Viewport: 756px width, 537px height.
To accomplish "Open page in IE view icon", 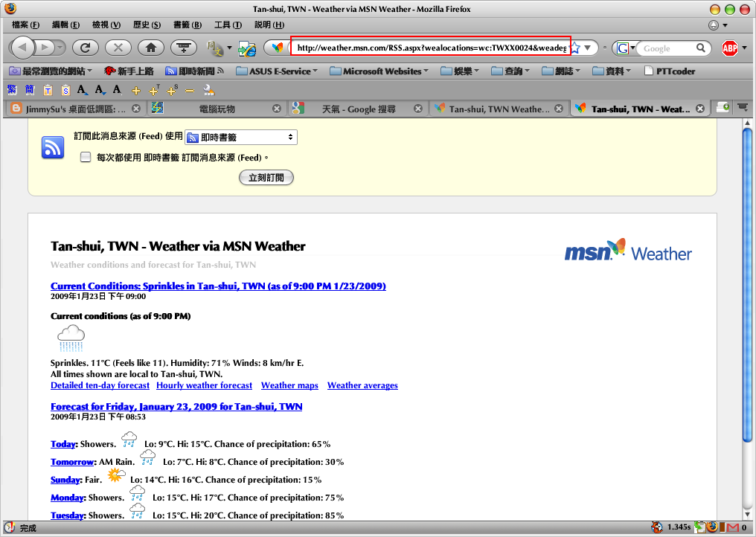I will point(247,48).
